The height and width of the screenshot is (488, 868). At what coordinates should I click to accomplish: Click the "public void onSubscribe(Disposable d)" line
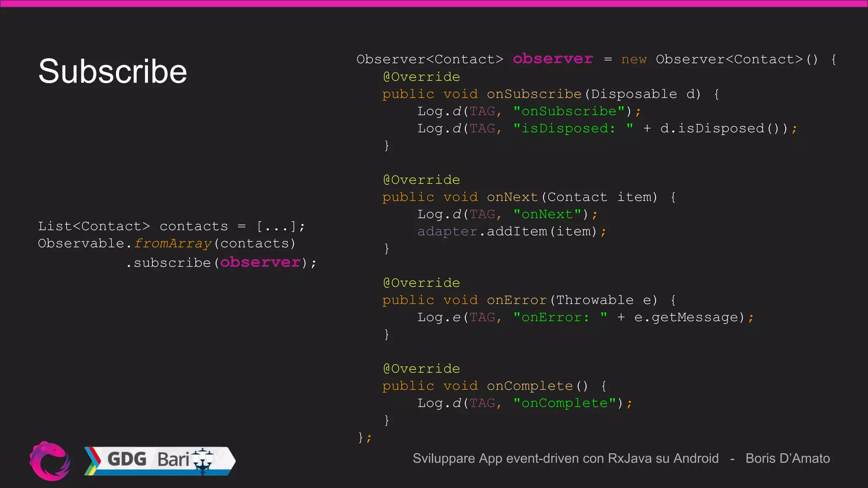[x=551, y=94]
